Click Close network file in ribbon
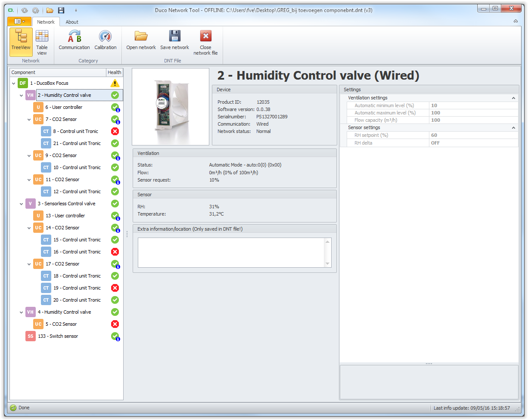 click(x=205, y=42)
